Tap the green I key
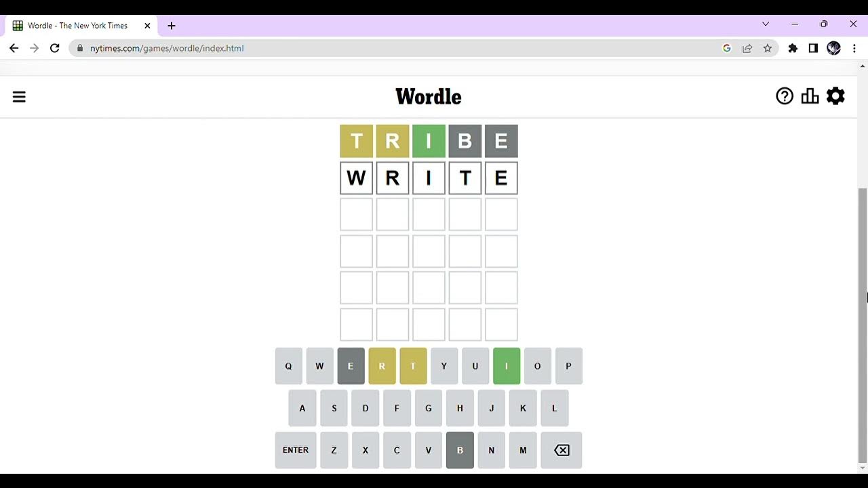 click(507, 366)
